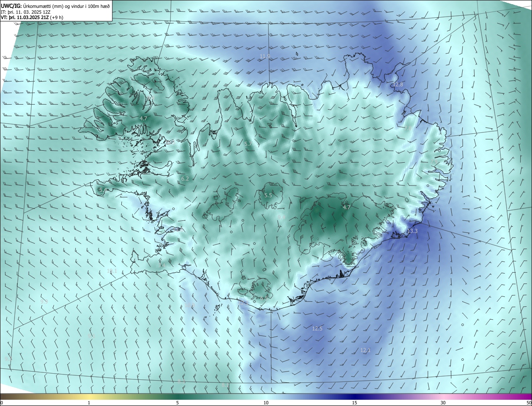The image size is (532, 406).
Task: Click the 13.3 value on the southeast coast
Action: pos(412,231)
